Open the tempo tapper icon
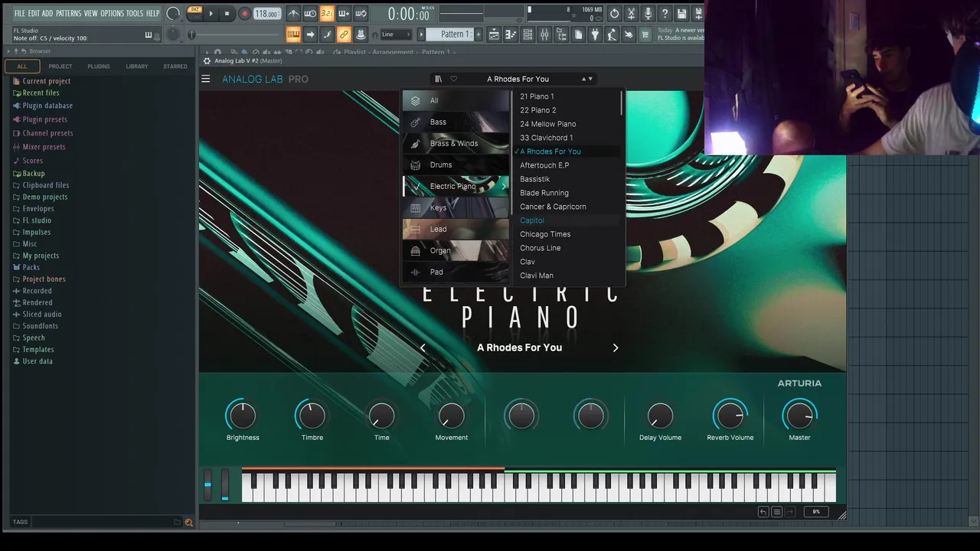The height and width of the screenshot is (551, 980). (612, 34)
